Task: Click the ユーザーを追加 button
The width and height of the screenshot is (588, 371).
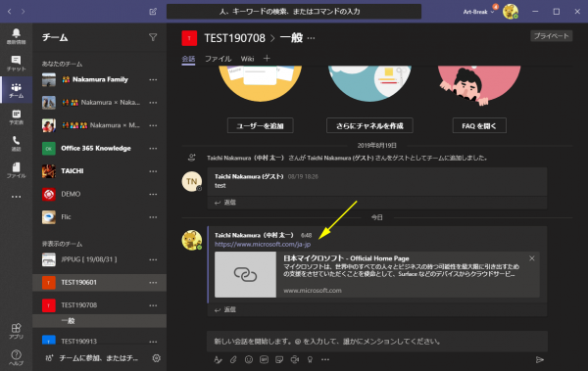Action: pos(261,125)
